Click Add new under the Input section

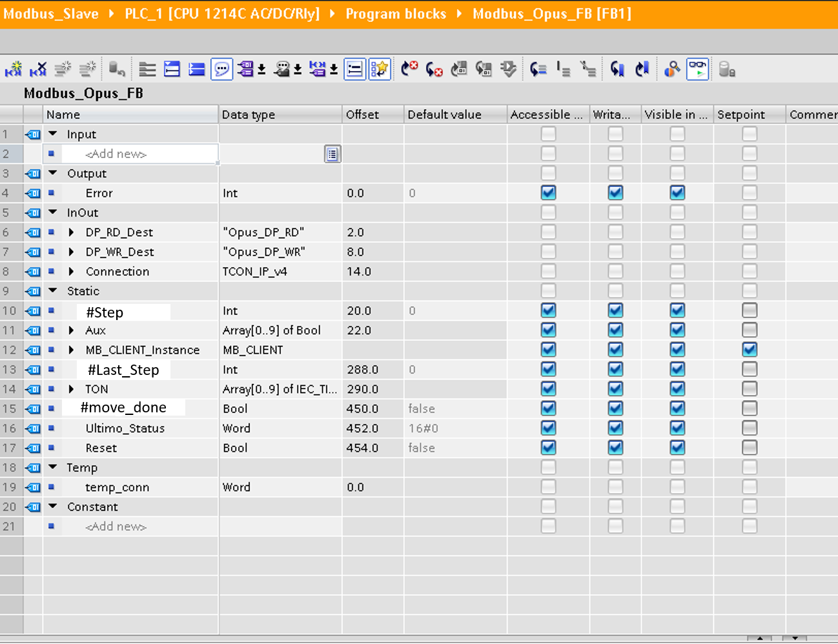[115, 154]
